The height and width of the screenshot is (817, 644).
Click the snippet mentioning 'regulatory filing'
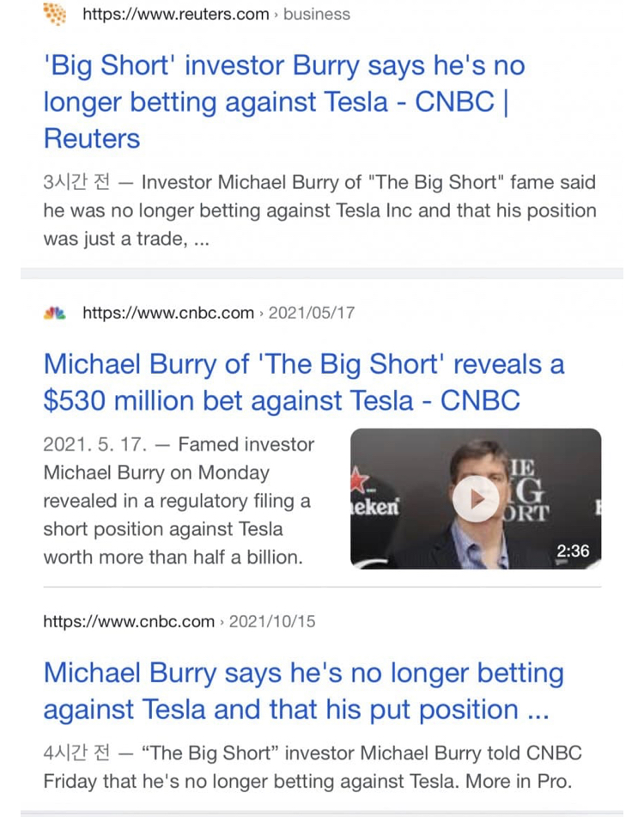(176, 501)
